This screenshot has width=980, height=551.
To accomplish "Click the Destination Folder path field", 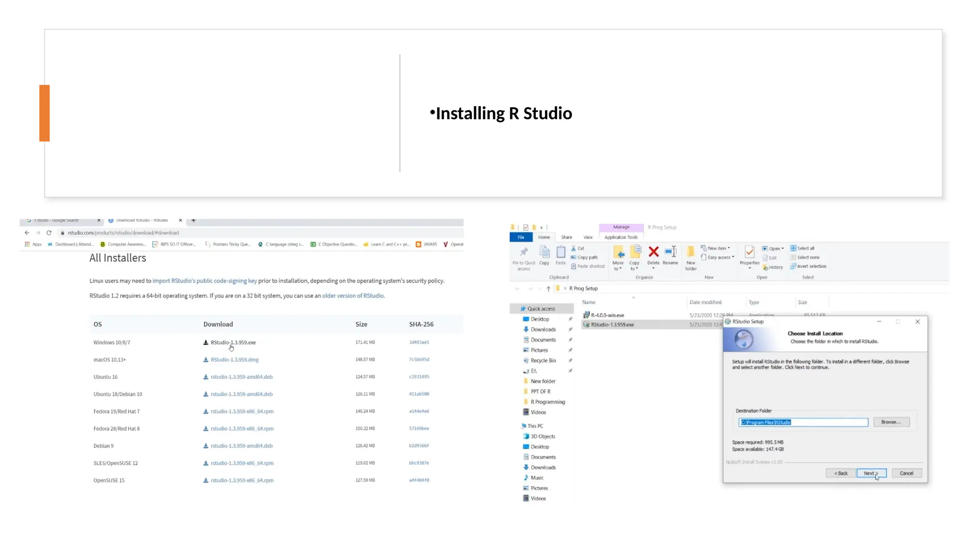I will (x=803, y=422).
